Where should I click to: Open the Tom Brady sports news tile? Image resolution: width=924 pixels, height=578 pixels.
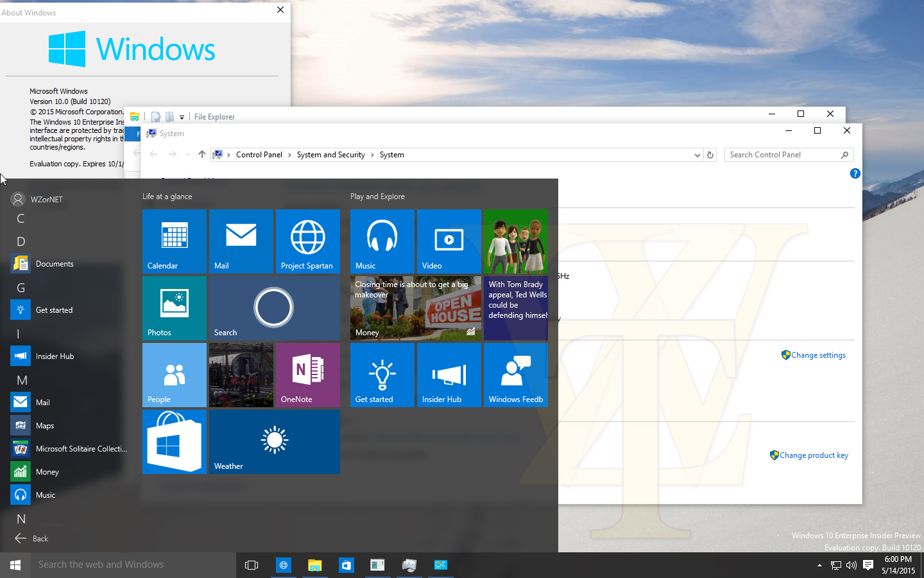tap(516, 308)
